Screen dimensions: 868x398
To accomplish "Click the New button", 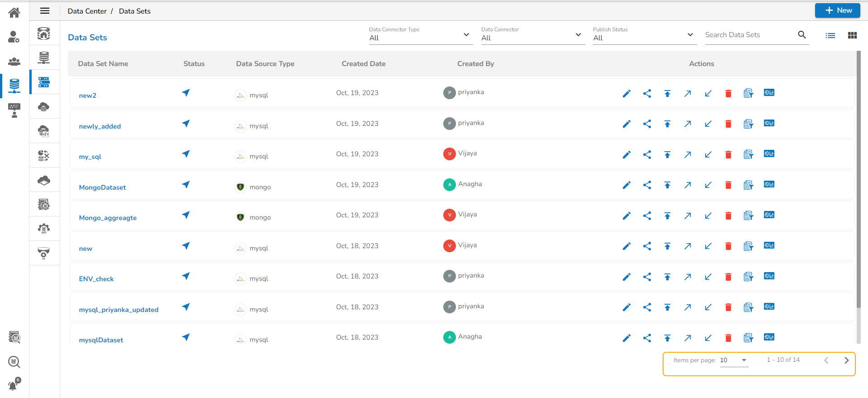I will pyautogui.click(x=837, y=10).
